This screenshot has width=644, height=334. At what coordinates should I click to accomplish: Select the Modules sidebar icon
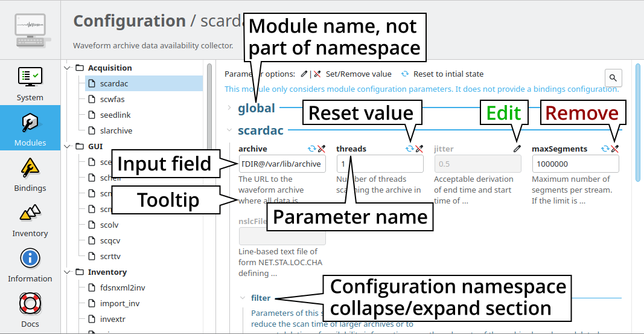30,128
